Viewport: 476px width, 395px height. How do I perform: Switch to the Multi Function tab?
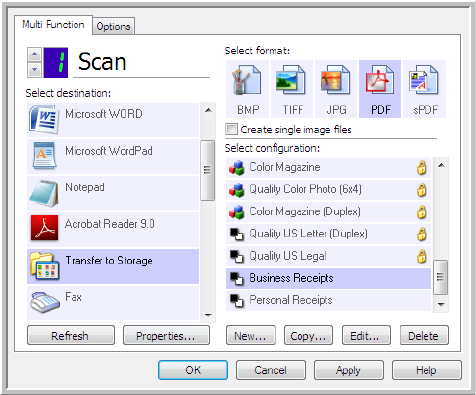click(x=53, y=25)
